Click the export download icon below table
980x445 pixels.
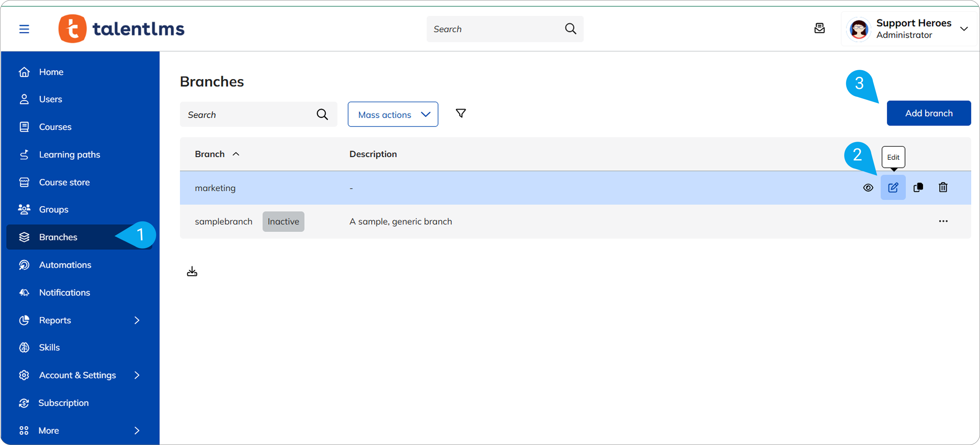tap(192, 271)
